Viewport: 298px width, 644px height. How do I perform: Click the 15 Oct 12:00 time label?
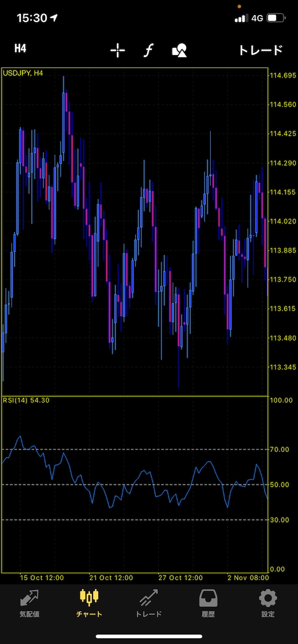click(42, 578)
